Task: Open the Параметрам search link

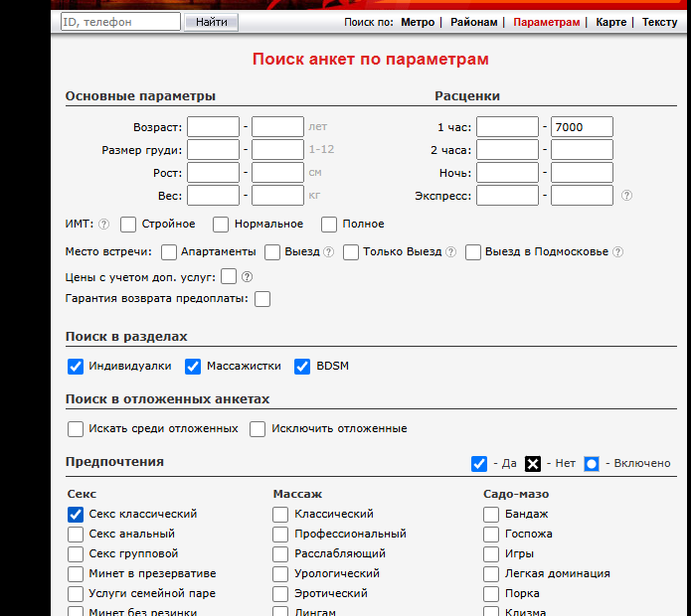Action: tap(547, 22)
